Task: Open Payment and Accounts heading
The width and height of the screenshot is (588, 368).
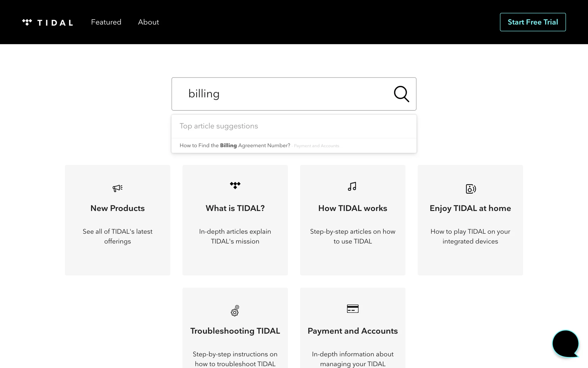Action: 352,331
